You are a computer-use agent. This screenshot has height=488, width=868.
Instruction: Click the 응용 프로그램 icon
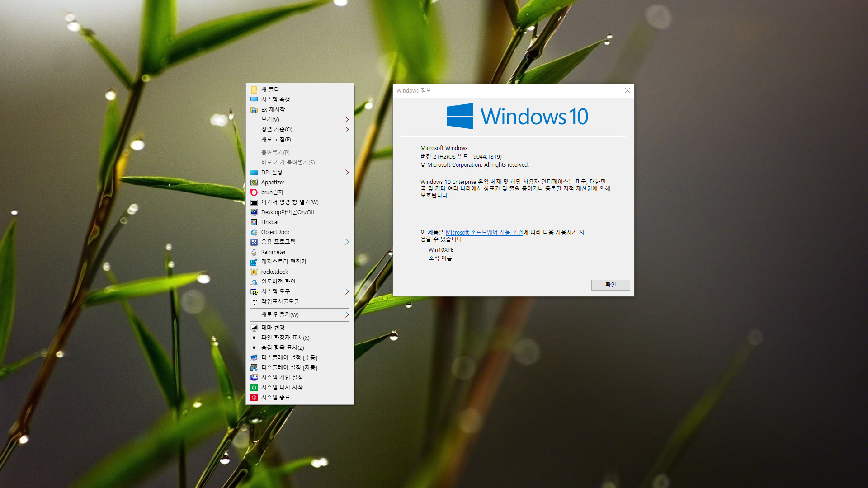(x=254, y=242)
